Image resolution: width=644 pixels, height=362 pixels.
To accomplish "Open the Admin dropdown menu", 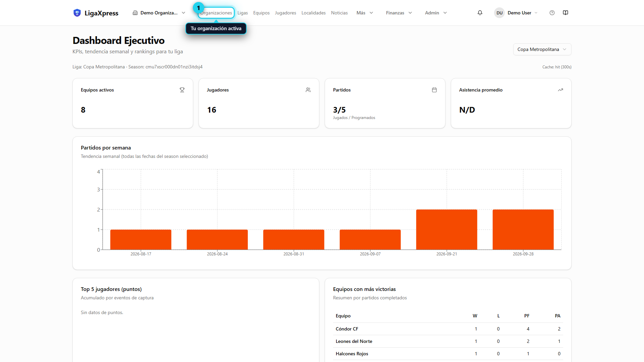I will 436,13.
